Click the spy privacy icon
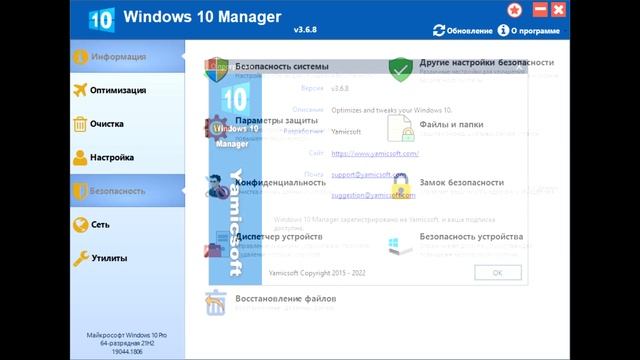The height and width of the screenshot is (360, 640). [x=217, y=187]
